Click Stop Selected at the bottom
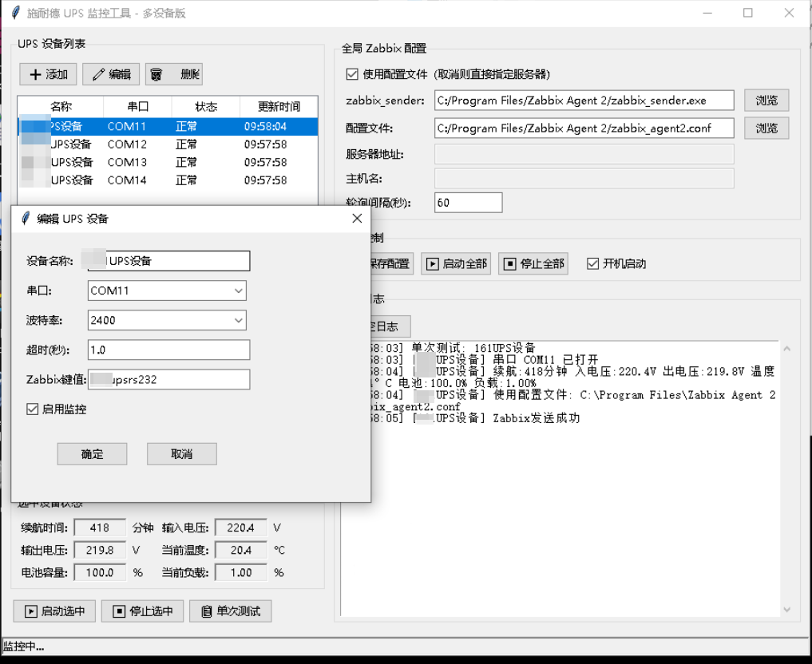This screenshot has height=664, width=812. coord(142,611)
